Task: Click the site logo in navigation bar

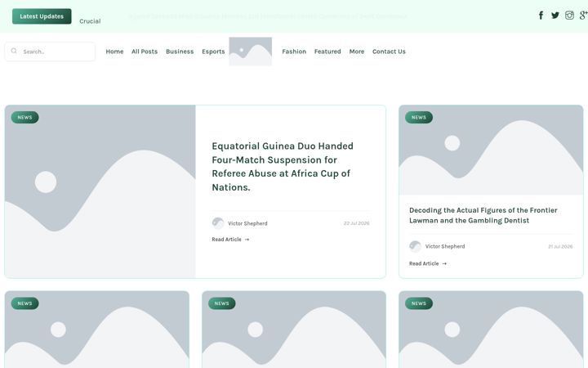Action: tap(251, 52)
